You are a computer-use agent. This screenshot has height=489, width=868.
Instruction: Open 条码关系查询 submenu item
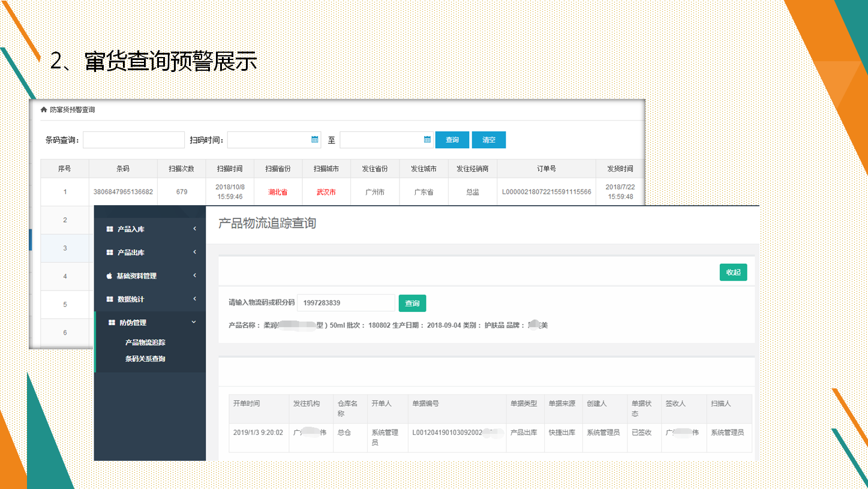click(145, 359)
